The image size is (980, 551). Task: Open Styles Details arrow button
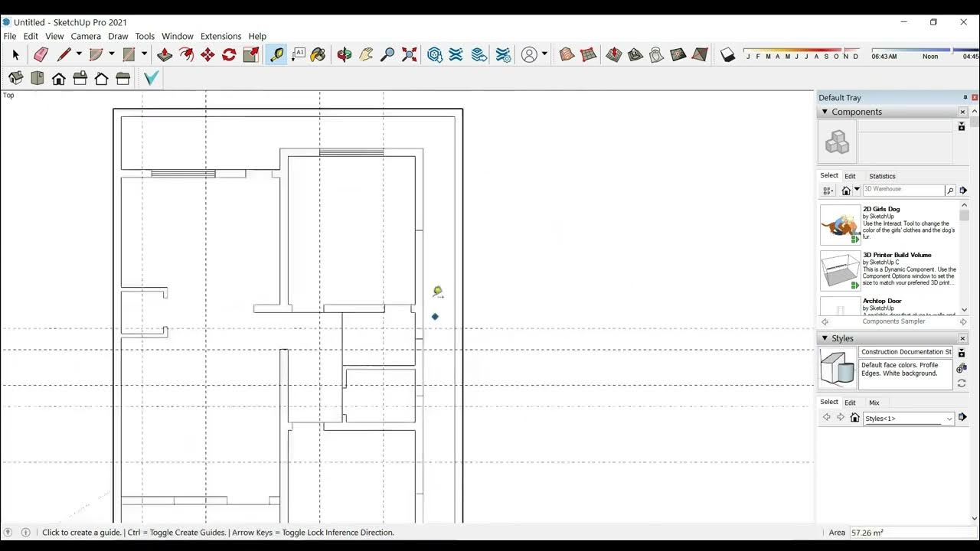point(962,417)
